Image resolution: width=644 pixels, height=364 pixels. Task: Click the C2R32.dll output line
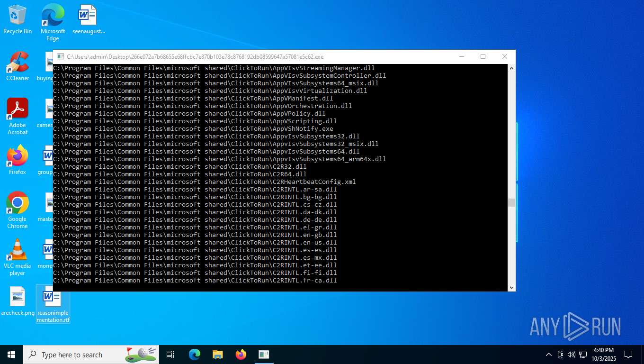tap(180, 167)
